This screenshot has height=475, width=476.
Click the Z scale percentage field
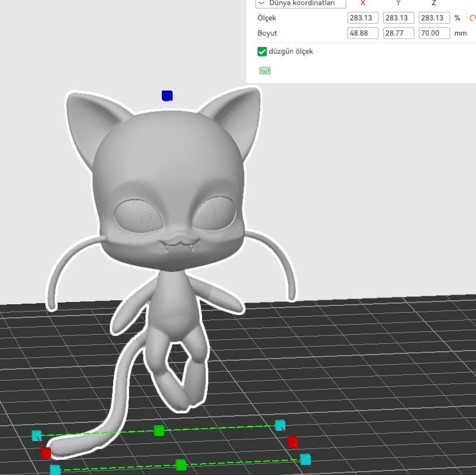point(434,18)
